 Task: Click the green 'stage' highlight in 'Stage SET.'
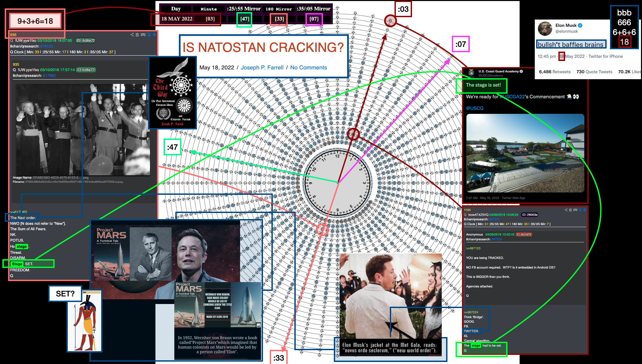17,264
